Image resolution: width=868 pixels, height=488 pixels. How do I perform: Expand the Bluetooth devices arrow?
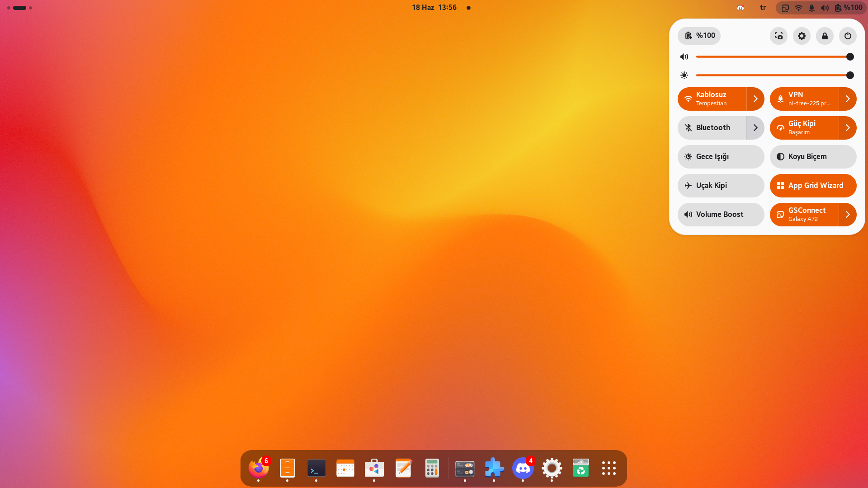coord(755,127)
